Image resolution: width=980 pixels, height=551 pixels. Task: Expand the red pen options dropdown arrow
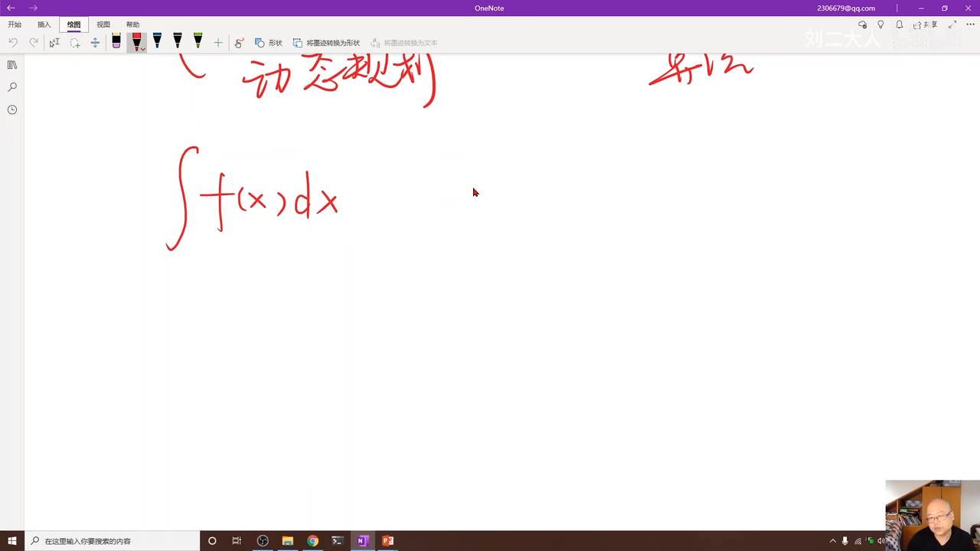point(142,49)
